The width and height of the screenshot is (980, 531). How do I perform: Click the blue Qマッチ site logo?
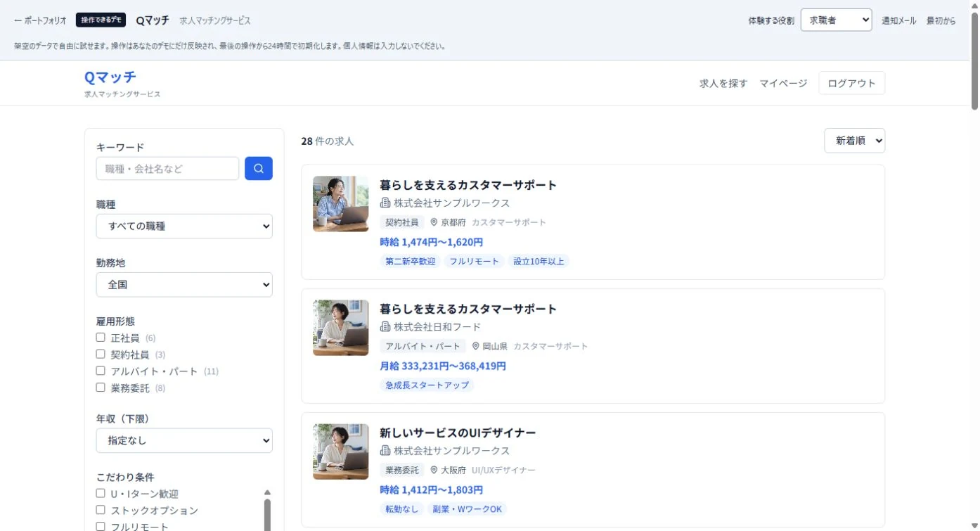coord(110,77)
